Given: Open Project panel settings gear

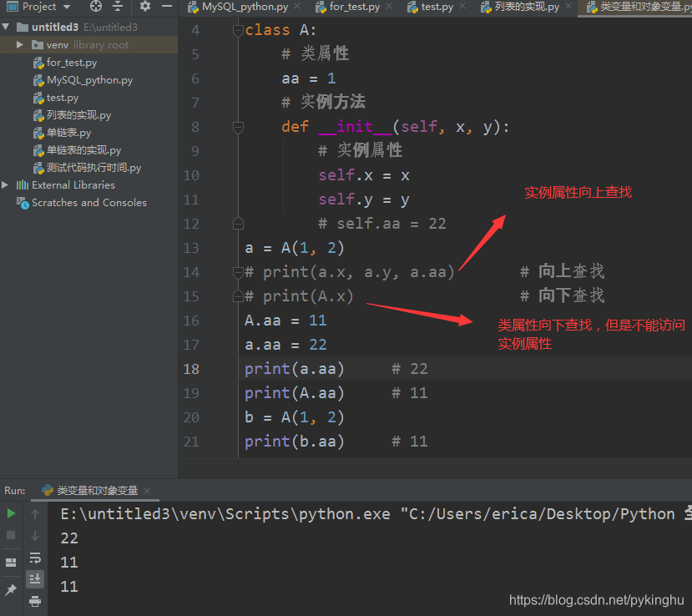Looking at the screenshot, I should click(144, 6).
